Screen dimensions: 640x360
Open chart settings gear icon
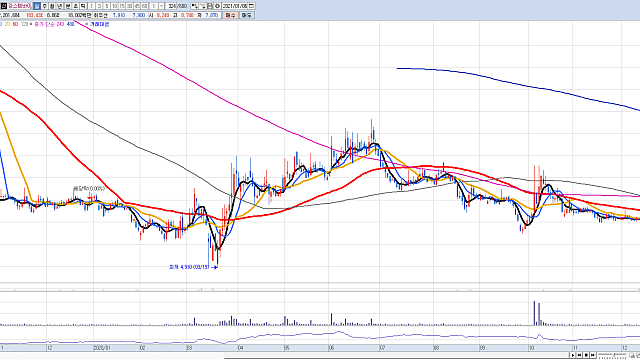click(x=217, y=6)
